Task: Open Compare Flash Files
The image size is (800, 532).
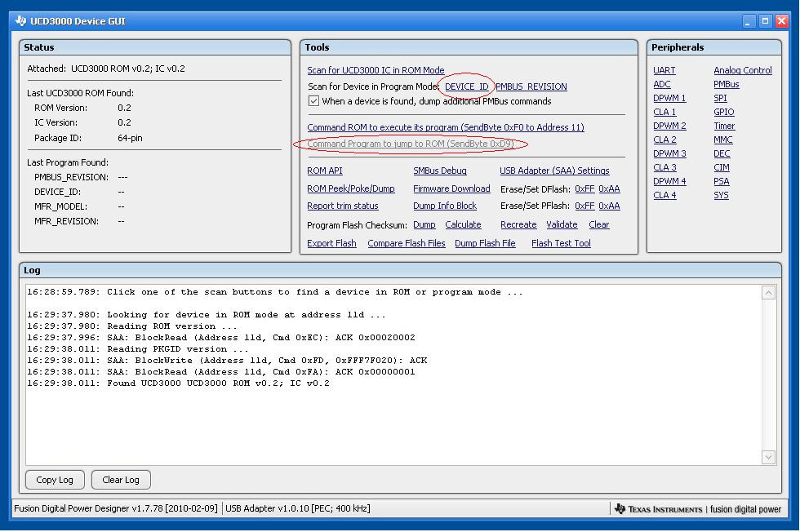Action: click(407, 244)
